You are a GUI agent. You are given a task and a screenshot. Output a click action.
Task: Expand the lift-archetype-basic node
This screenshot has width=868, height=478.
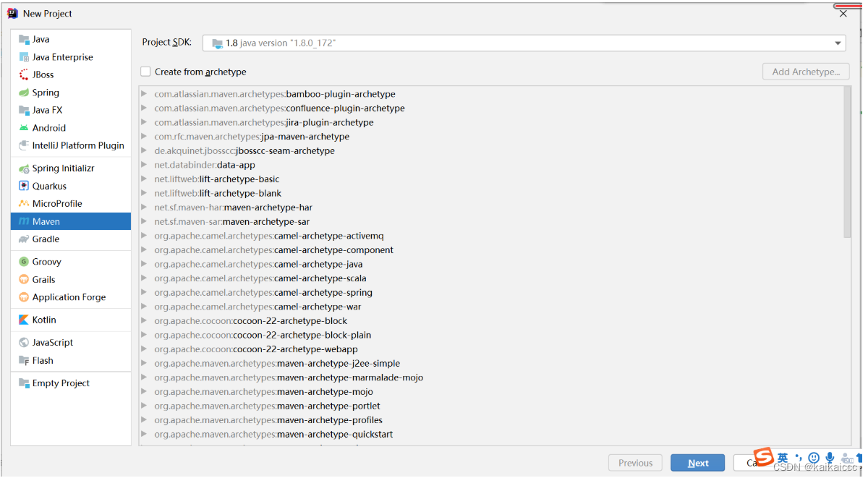coord(145,179)
